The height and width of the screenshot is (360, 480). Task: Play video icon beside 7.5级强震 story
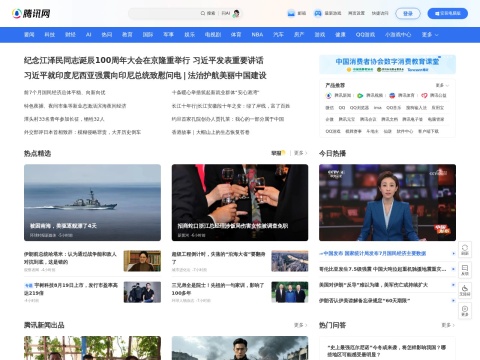coord(453,269)
